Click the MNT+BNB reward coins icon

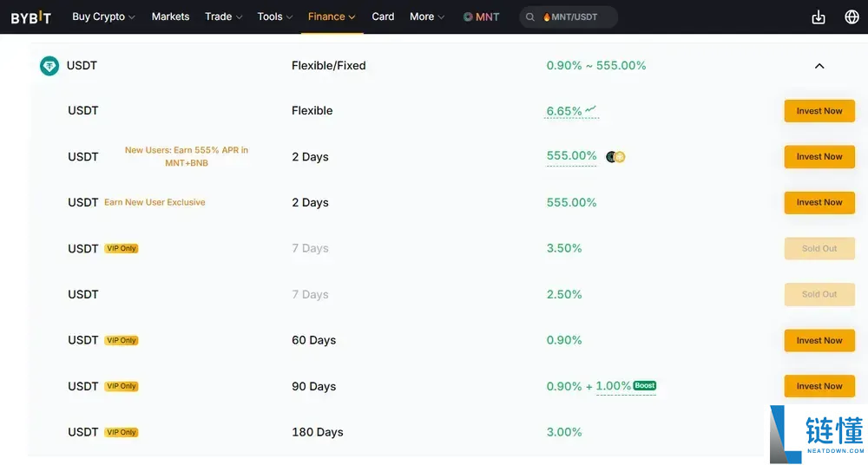[x=615, y=157]
